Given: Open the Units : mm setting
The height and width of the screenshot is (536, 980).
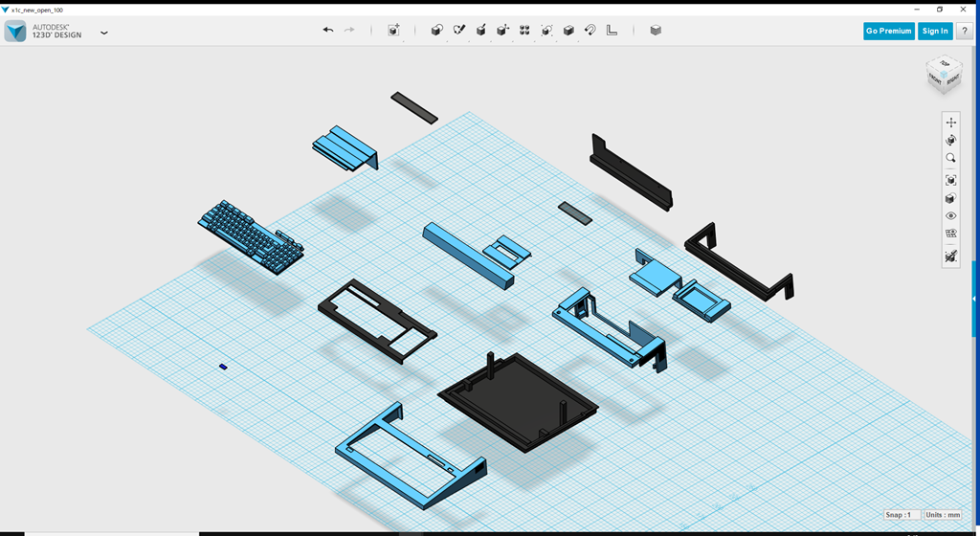Looking at the screenshot, I should pos(943,515).
